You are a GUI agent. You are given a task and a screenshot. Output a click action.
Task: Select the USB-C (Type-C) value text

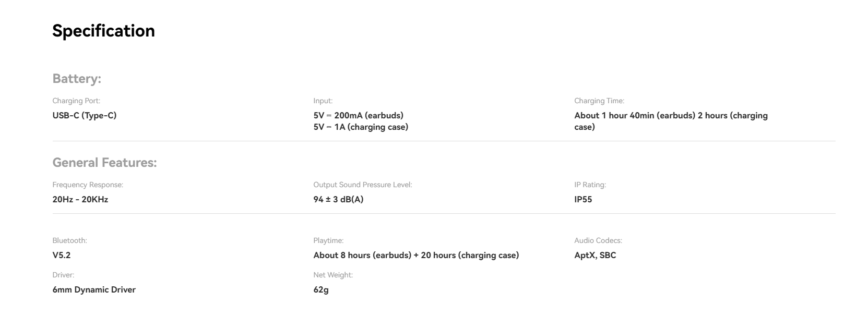85,115
